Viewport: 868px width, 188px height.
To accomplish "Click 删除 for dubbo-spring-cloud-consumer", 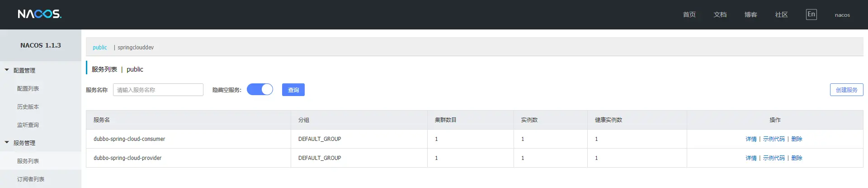I will [797, 139].
